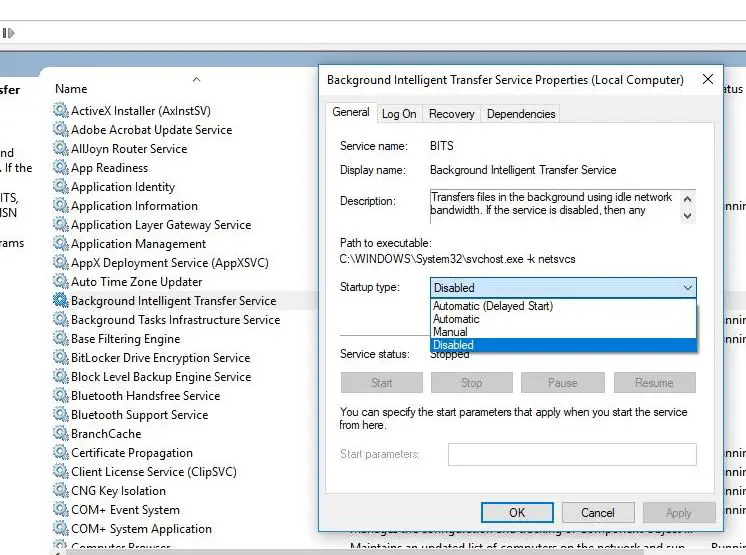Click Cancel in the properties dialog
Viewport: 746px width, 555px height.
(x=598, y=513)
